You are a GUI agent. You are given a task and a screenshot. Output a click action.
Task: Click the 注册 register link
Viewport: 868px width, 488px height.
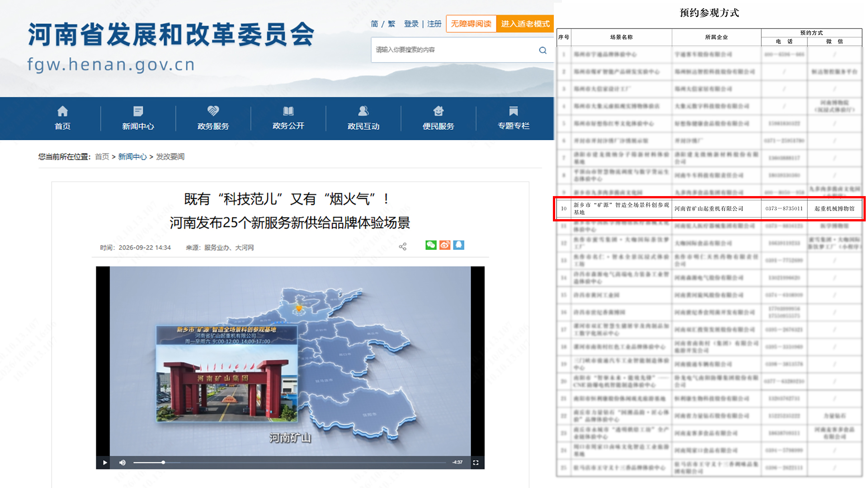(434, 23)
